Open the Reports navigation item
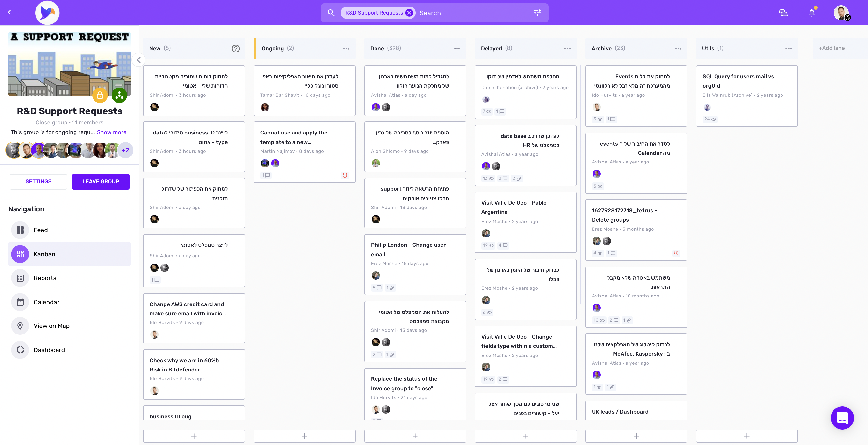 45,278
